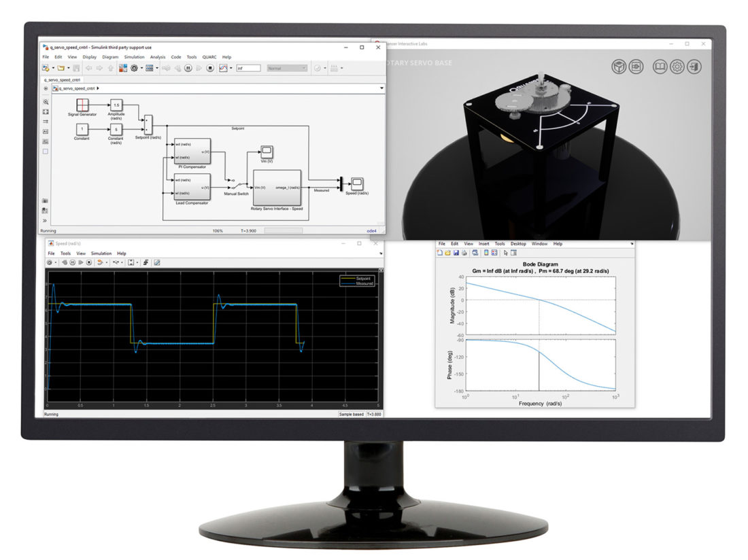This screenshot has height=560, width=748.
Task: Exit Quanser Labs using the door icon
Action: coord(692,66)
